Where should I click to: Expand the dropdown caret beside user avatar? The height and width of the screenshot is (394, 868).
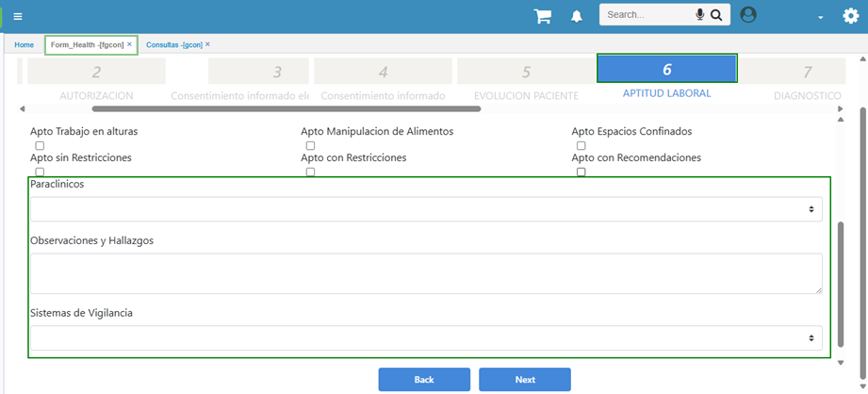820,18
